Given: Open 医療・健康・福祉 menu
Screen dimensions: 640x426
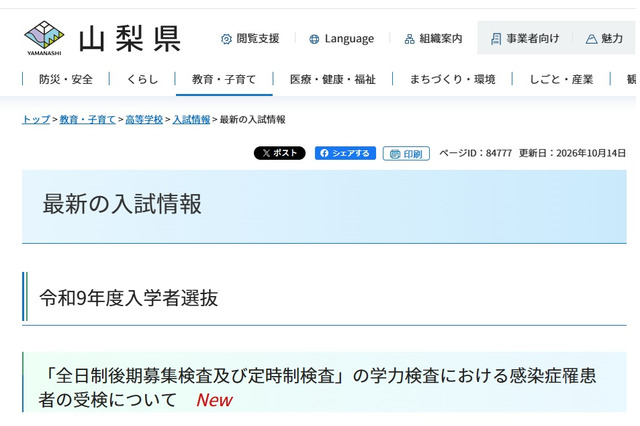Looking at the screenshot, I should click(333, 79).
